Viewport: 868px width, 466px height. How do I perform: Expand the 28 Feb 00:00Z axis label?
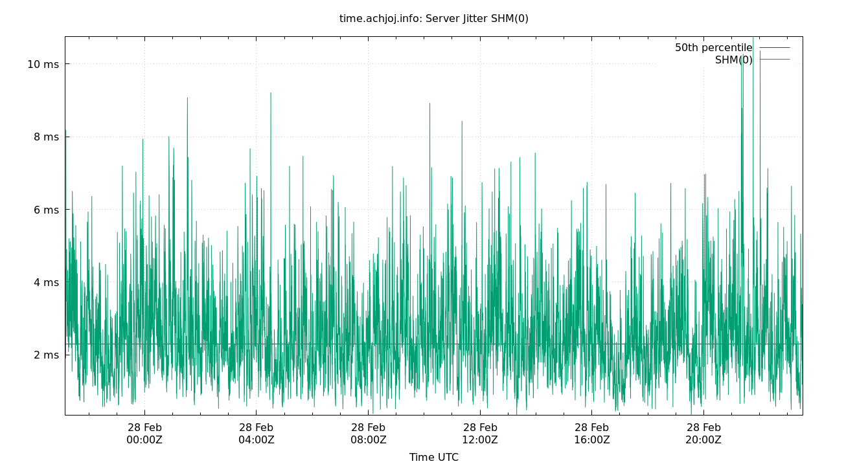[x=144, y=432]
